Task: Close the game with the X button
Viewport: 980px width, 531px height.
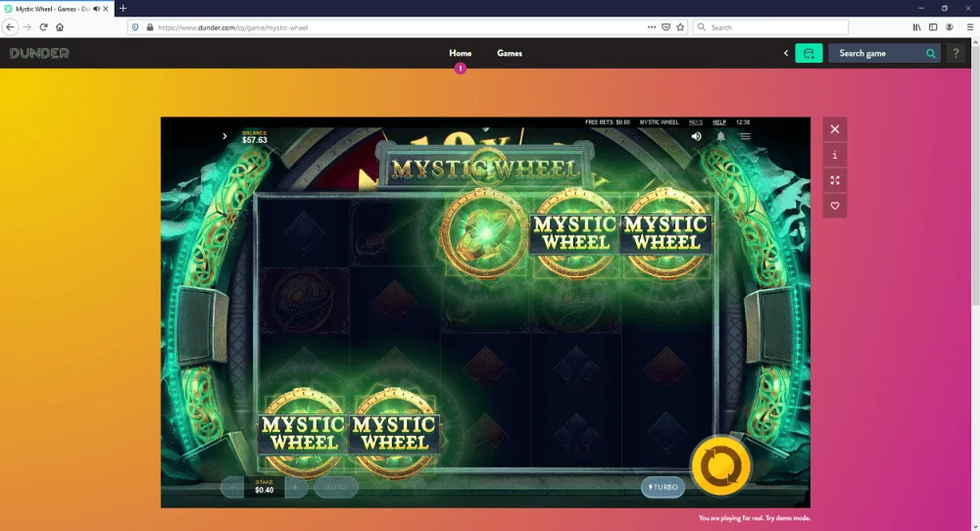Action: pos(835,129)
